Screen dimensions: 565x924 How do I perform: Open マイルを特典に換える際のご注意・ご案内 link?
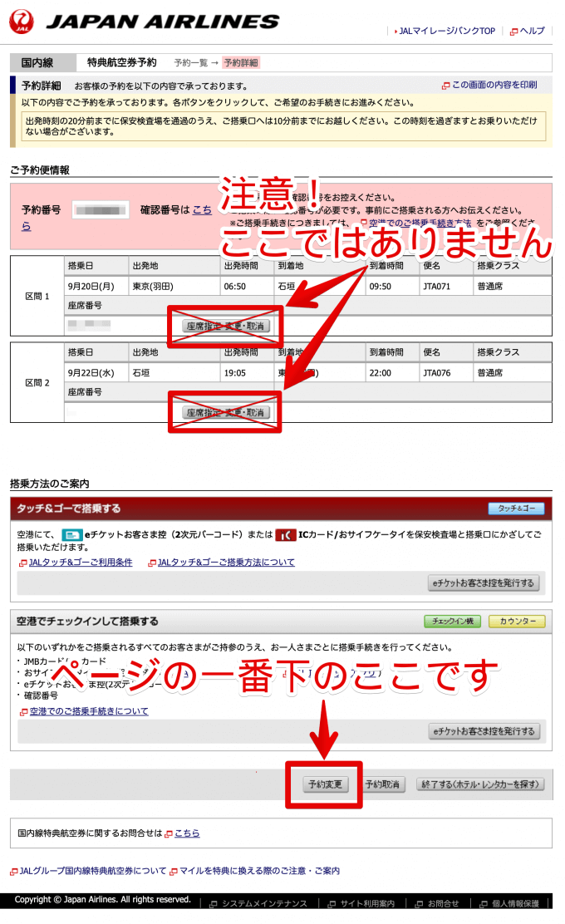[x=259, y=871]
